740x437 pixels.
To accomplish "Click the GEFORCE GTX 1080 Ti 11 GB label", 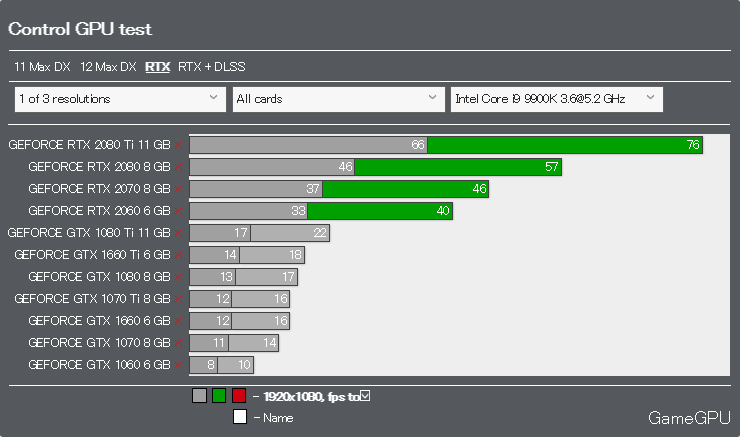I will click(x=89, y=233).
